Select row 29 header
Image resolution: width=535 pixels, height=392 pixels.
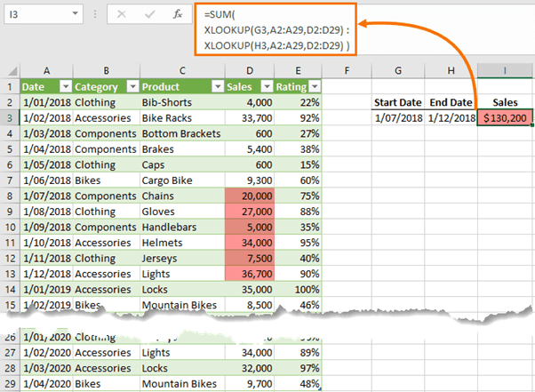(x=10, y=383)
